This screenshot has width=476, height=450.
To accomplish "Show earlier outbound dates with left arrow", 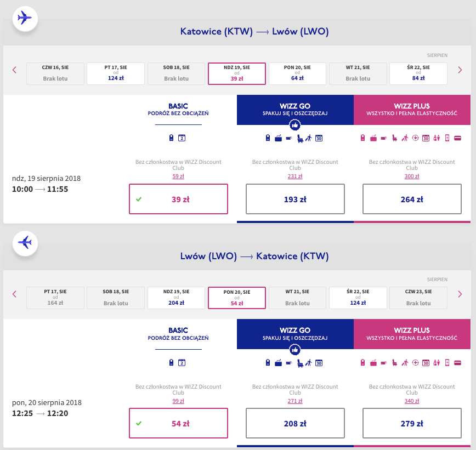I will (x=14, y=70).
